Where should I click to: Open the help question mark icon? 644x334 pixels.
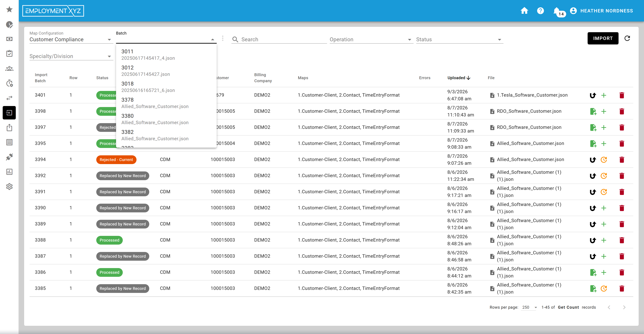(540, 11)
